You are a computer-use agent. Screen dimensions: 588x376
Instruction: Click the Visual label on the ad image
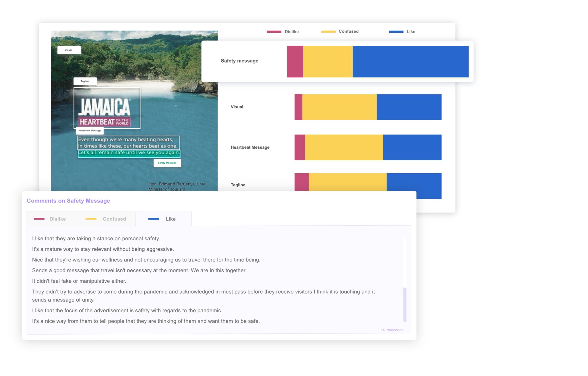click(69, 50)
